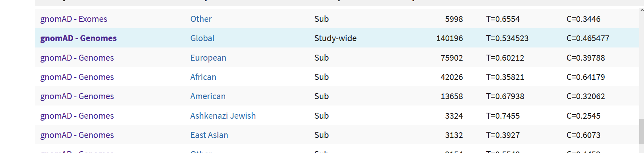Open gnomAD - Genomes link in East Asian row
644x153 pixels.
[x=77, y=135]
